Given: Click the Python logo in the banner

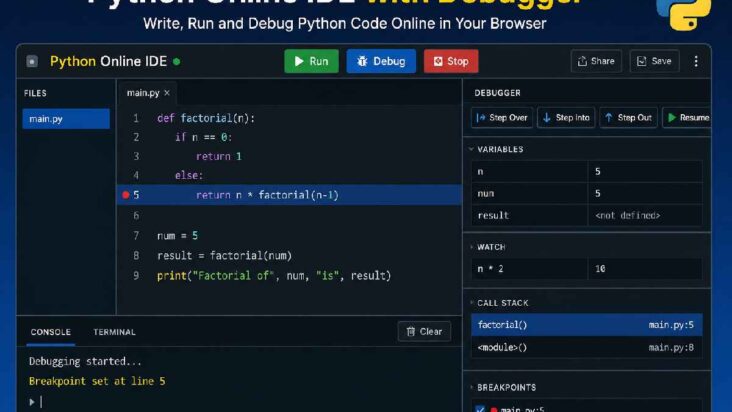Looking at the screenshot, I should 683,14.
